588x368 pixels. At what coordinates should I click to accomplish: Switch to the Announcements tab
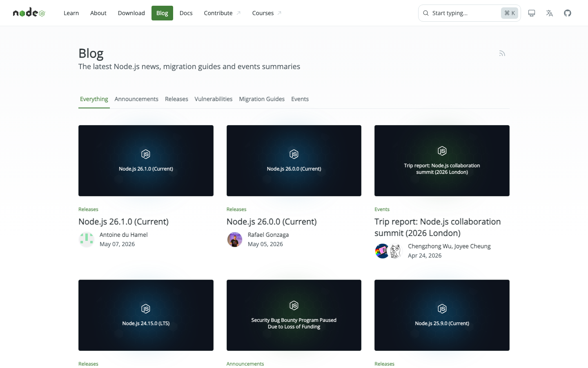point(136,99)
